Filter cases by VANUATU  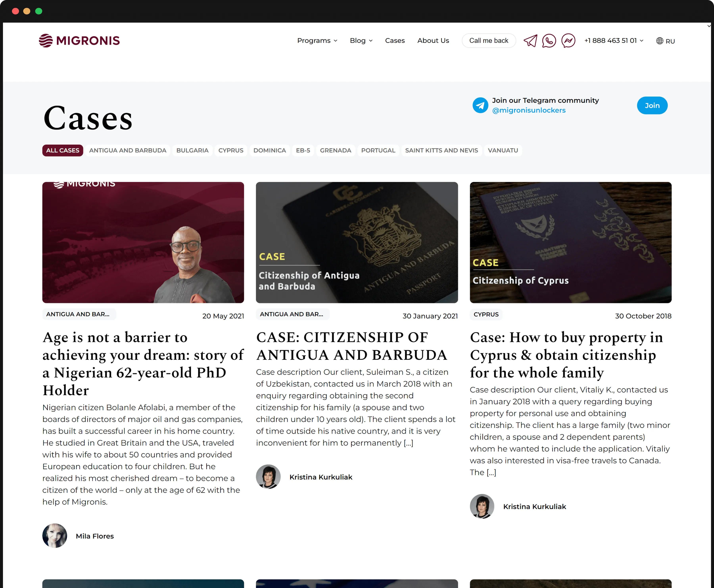point(503,150)
